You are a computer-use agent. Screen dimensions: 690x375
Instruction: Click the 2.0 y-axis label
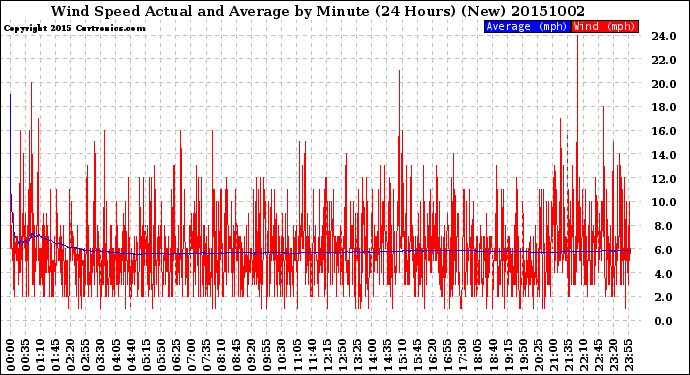click(x=664, y=297)
